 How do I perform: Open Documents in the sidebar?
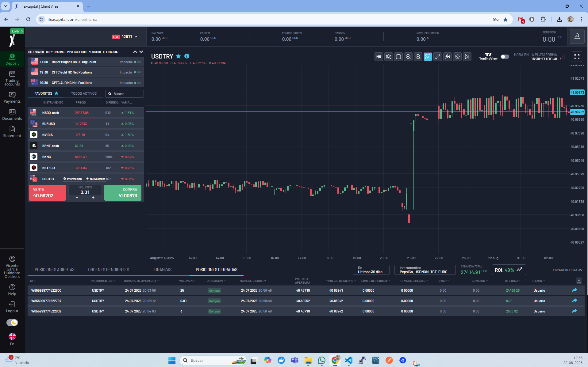pos(12,115)
